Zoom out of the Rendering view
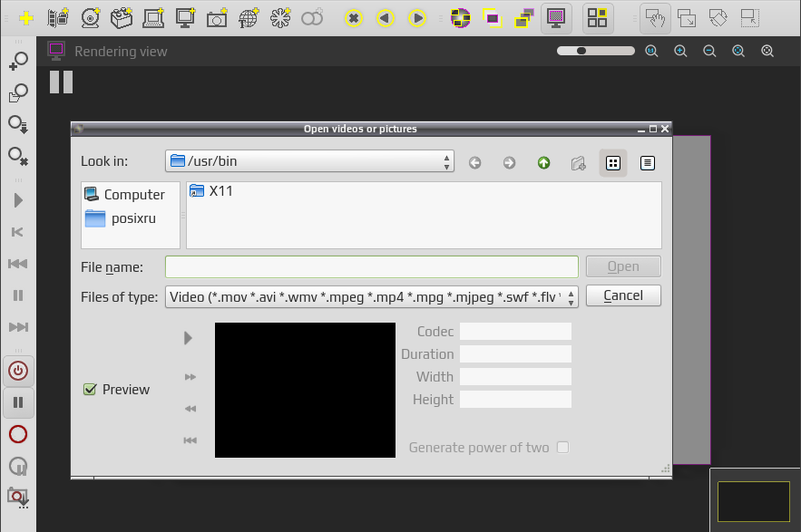801x532 pixels. [x=709, y=51]
